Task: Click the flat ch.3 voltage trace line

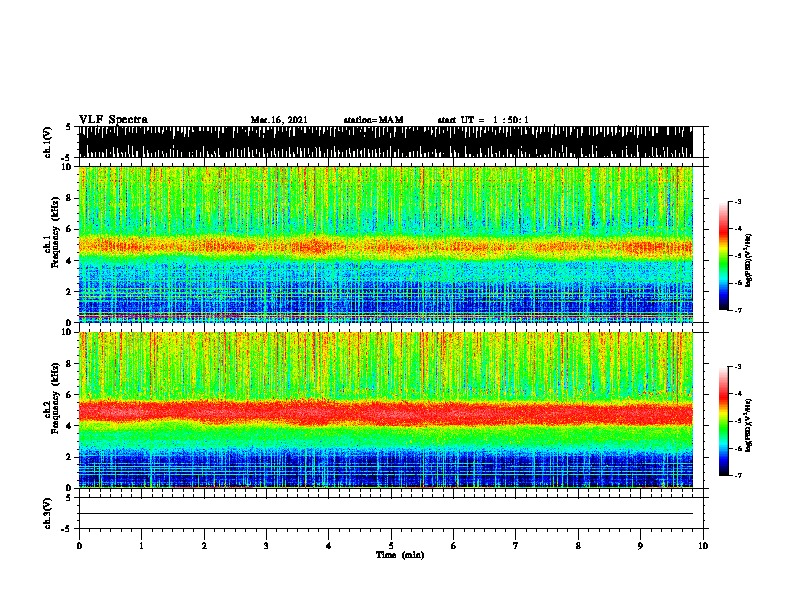Action: point(385,514)
